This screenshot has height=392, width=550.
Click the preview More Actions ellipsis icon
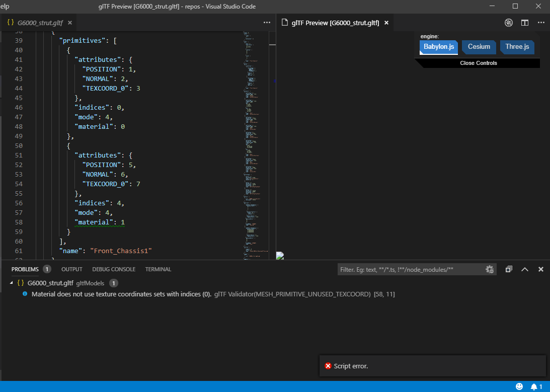[541, 23]
